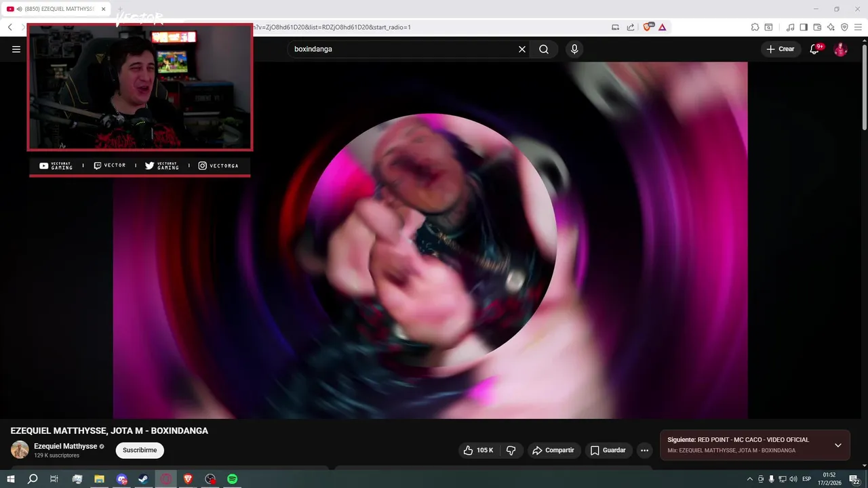The width and height of the screenshot is (868, 488).
Task: Open OBS Studio from the taskbar
Action: pos(210,479)
